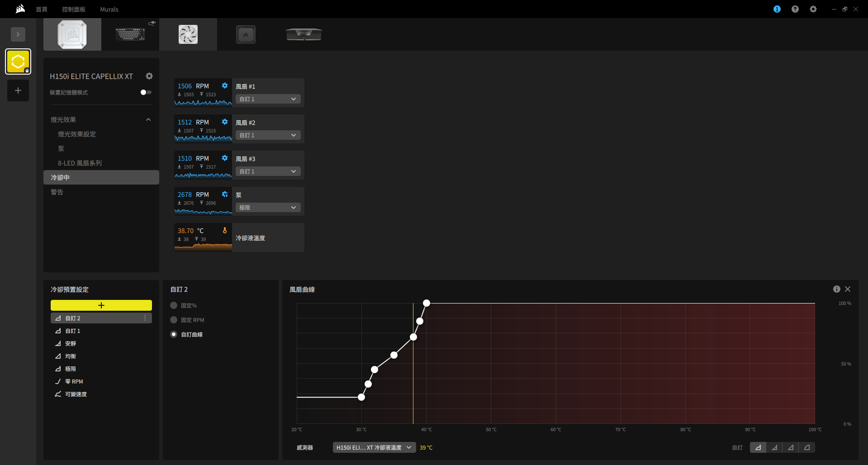Viewport: 868px width, 465px height.
Task: Open fan #1 preset dropdown
Action: click(x=268, y=99)
